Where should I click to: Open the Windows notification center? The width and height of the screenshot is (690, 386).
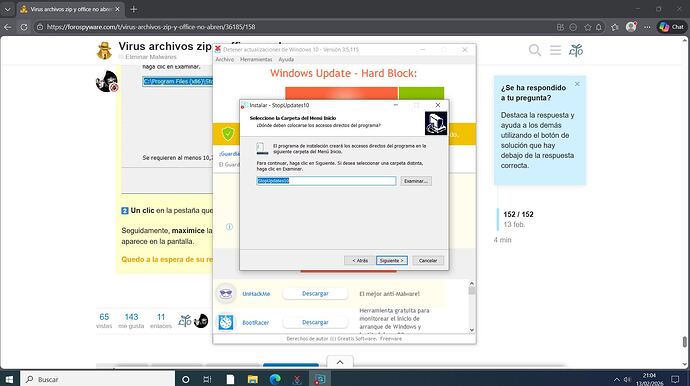(675, 379)
